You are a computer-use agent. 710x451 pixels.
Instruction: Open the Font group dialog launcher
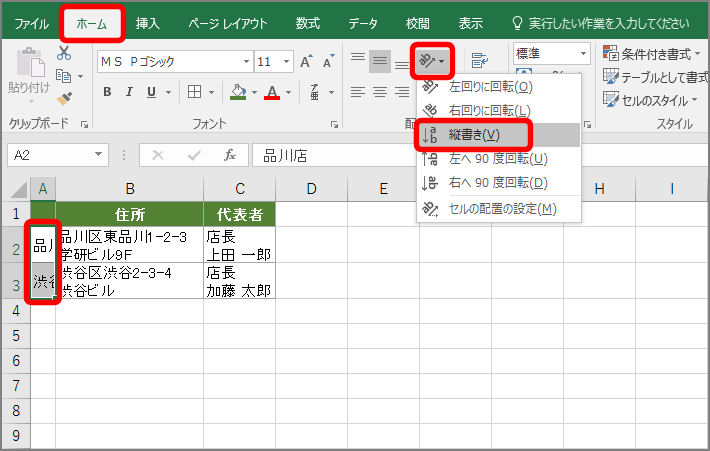coord(335,125)
